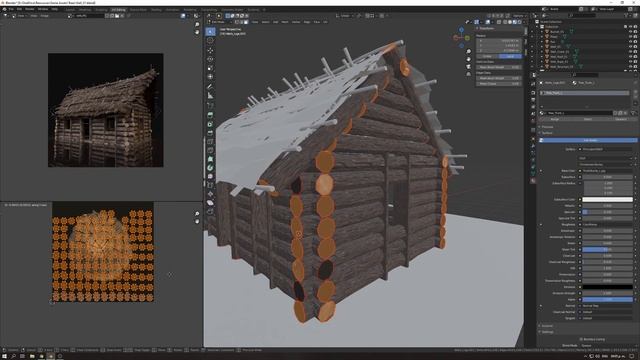Viewport: 640px width, 360px height.
Task: Open the Material properties tab
Action: pyautogui.click(x=533, y=180)
